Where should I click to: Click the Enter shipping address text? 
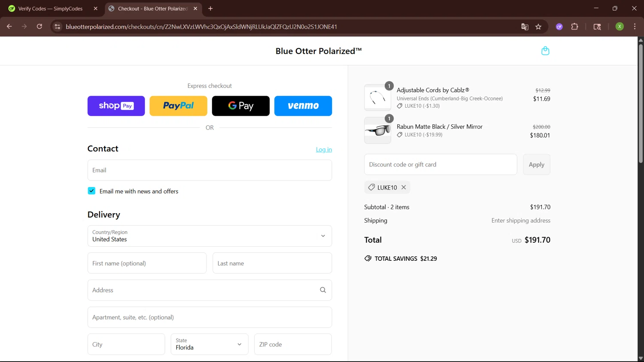[521, 220]
